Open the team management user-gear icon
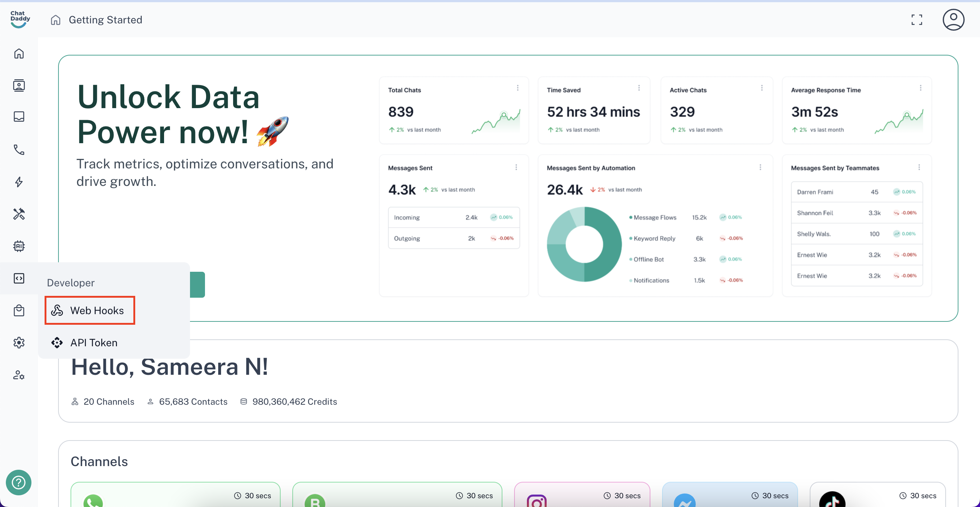 (x=19, y=376)
